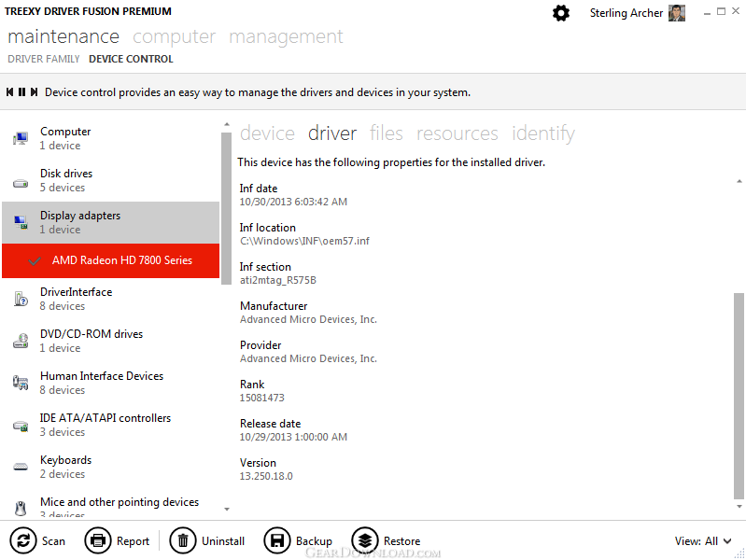The width and height of the screenshot is (746, 560).
Task: Expand the Human Interface Devices category
Action: pos(110,383)
